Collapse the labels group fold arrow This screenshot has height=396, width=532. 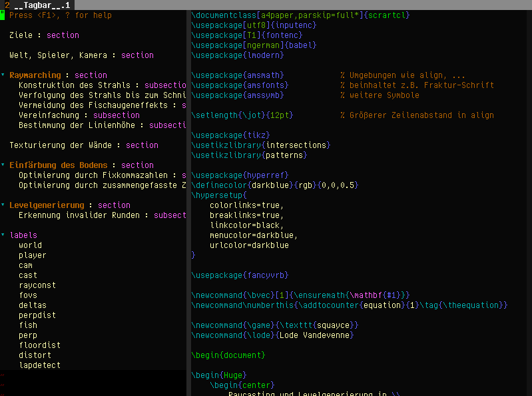click(x=3, y=235)
